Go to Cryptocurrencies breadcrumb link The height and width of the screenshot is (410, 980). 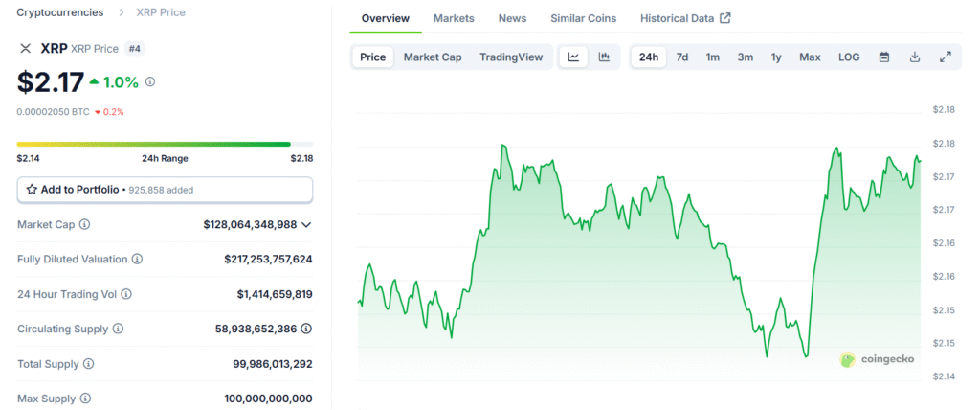coord(60,12)
